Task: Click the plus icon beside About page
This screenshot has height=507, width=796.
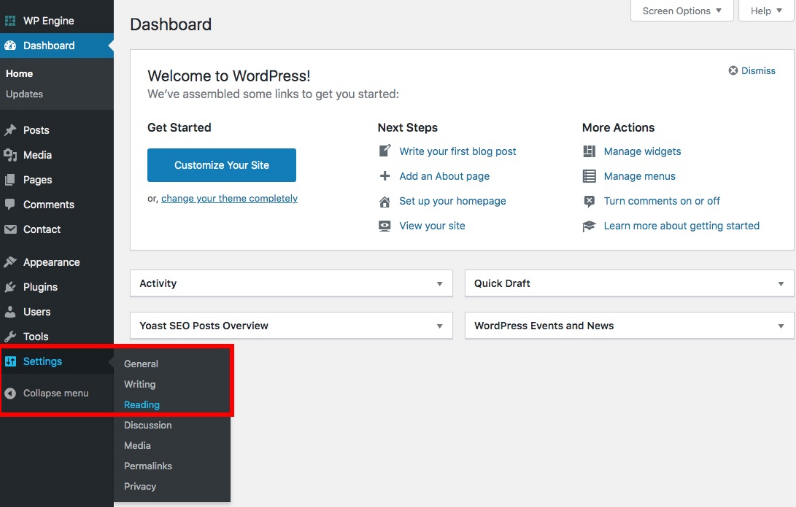Action: (385, 176)
